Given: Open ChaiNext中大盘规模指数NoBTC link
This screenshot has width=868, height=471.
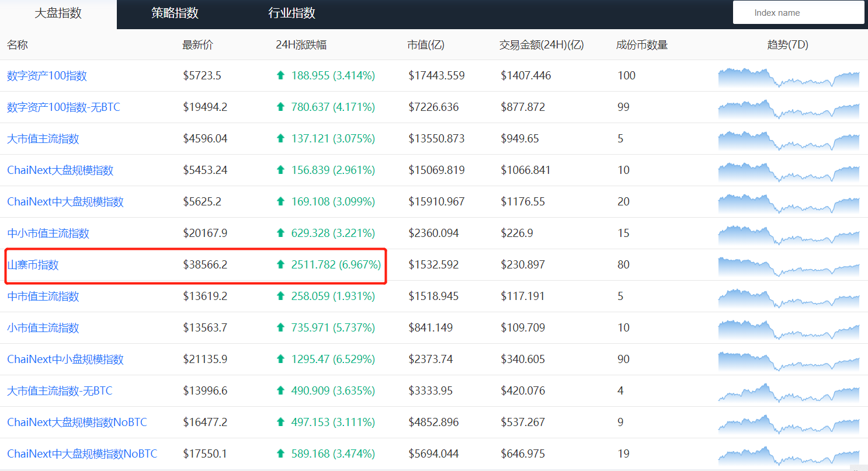Looking at the screenshot, I should pyautogui.click(x=82, y=454).
